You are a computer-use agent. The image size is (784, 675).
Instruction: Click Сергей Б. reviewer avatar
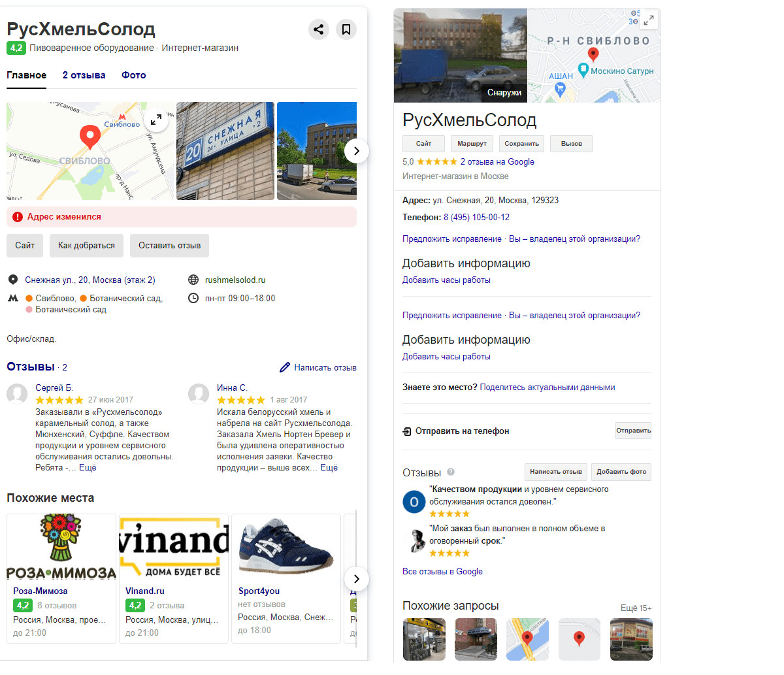pos(17,394)
